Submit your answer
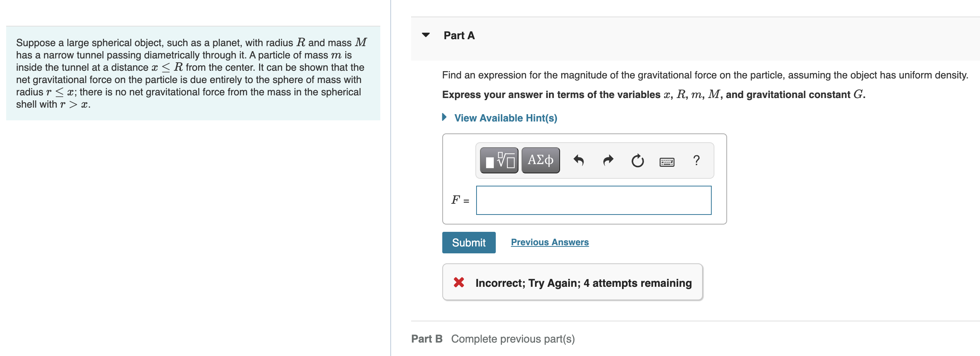The height and width of the screenshot is (356, 980). 468,242
